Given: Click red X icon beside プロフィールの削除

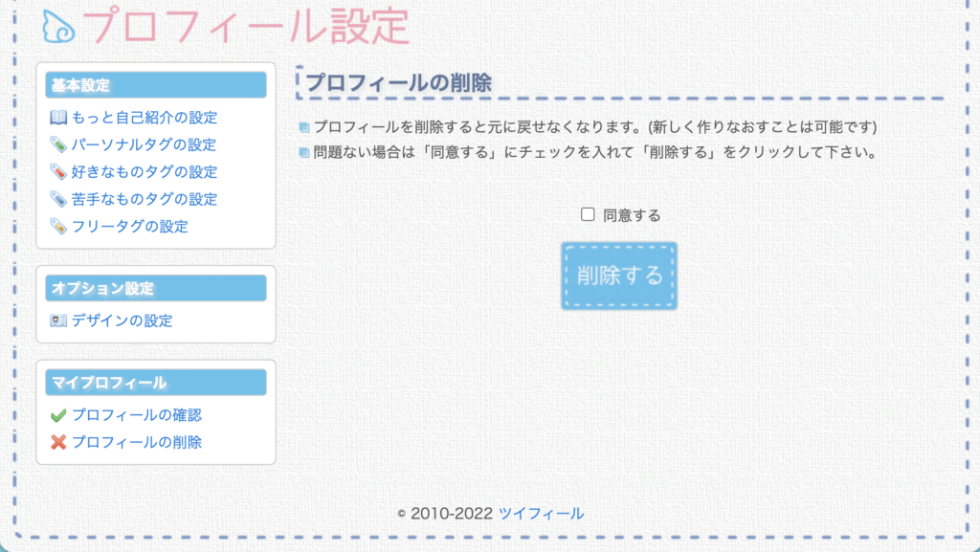Looking at the screenshot, I should 58,442.
